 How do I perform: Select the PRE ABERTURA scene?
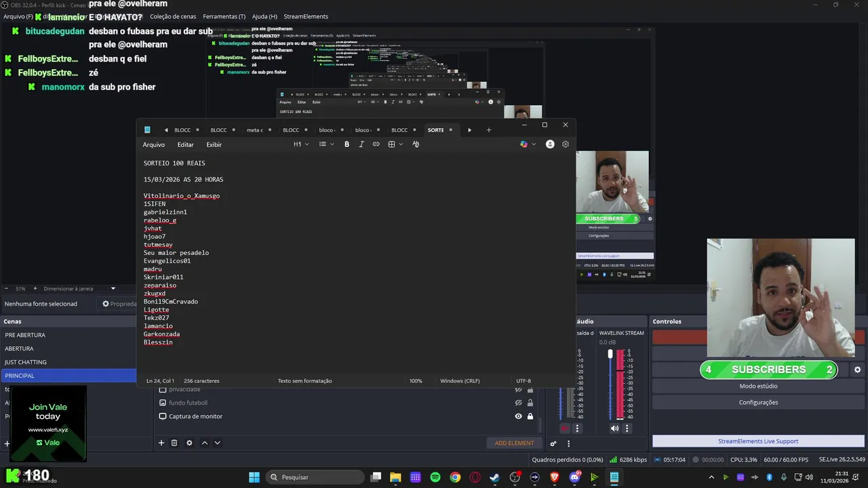click(68, 335)
